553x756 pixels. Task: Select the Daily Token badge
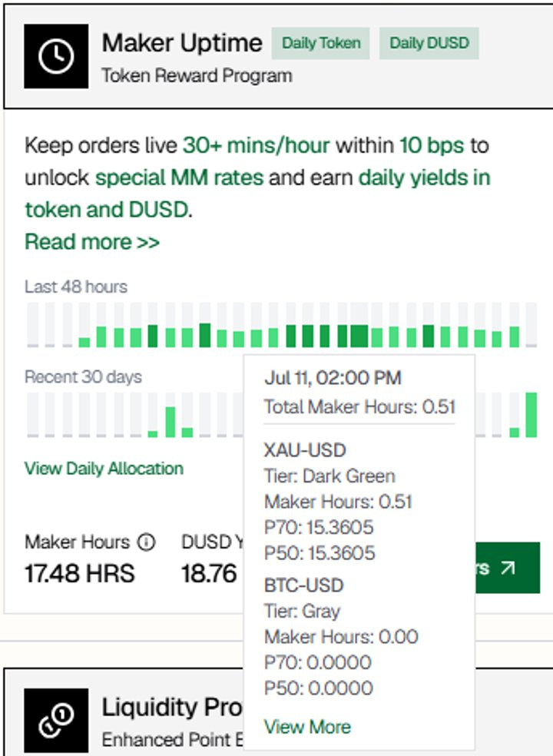point(320,43)
